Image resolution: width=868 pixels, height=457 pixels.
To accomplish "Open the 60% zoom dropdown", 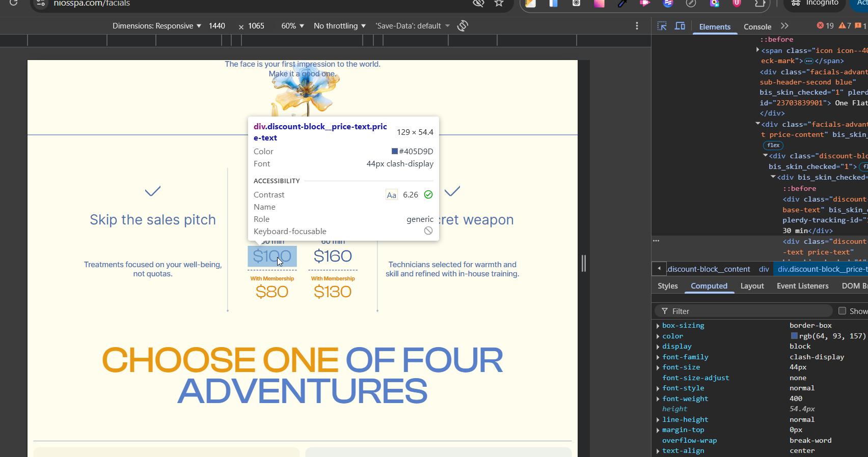I will tap(292, 26).
